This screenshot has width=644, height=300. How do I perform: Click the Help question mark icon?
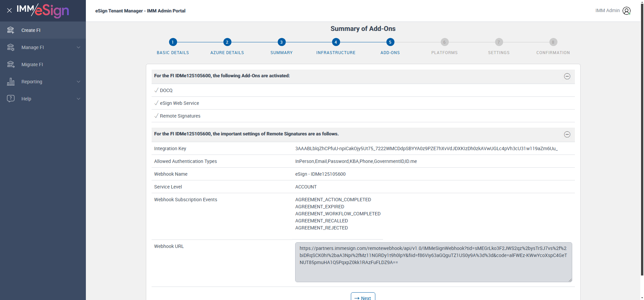coord(11,99)
